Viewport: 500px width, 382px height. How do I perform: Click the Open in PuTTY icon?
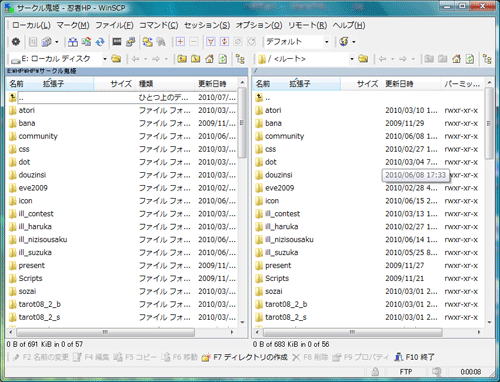pyautogui.click(x=130, y=42)
